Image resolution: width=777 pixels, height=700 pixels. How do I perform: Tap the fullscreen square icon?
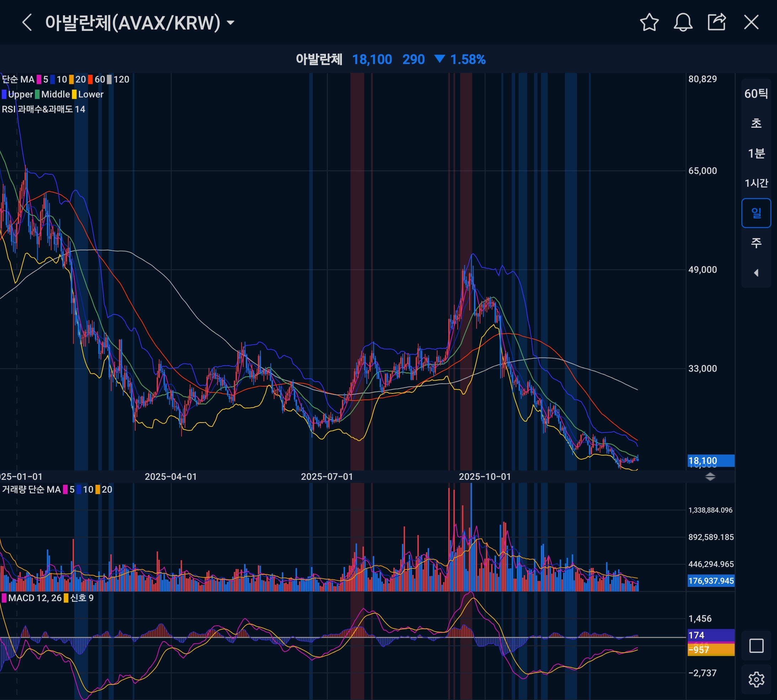coord(756,646)
